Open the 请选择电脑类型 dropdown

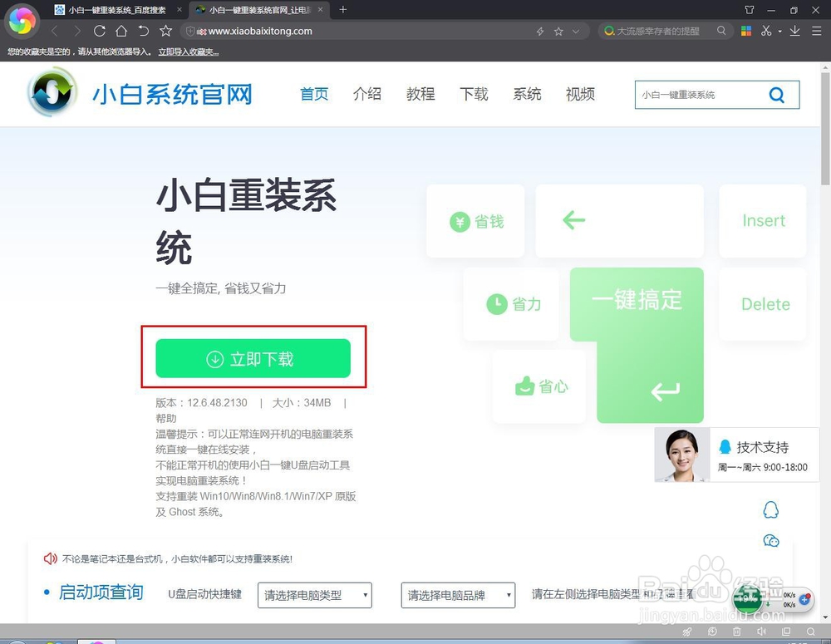coord(315,595)
